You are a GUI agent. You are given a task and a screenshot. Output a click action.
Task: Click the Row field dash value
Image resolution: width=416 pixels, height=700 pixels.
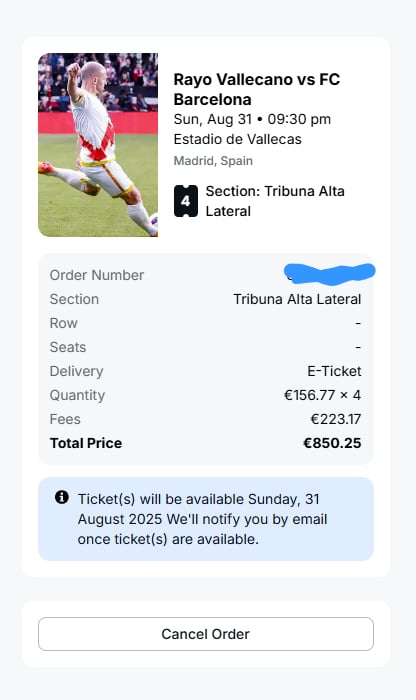(x=358, y=323)
